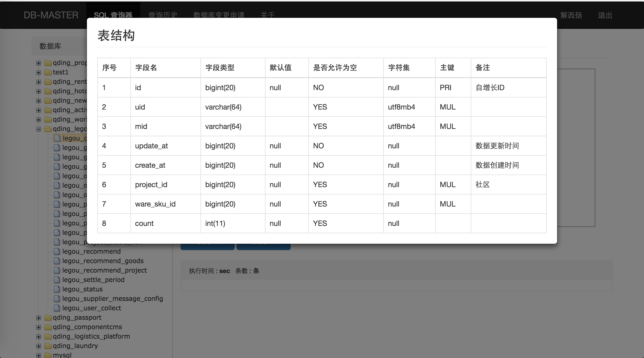Click file icon beside legou_recommend table

(x=57, y=252)
